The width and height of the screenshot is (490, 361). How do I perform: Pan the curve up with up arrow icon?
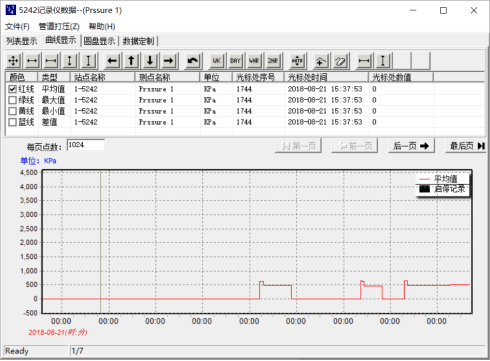131,61
